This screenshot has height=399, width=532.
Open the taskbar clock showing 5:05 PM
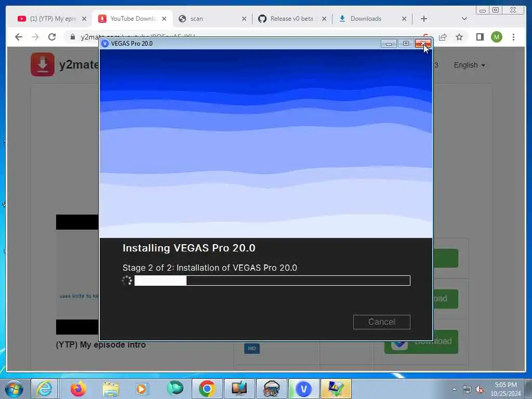[x=506, y=389]
